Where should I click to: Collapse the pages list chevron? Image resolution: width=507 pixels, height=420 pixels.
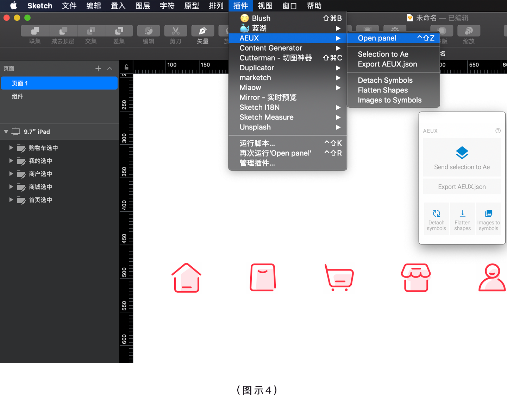pos(110,68)
